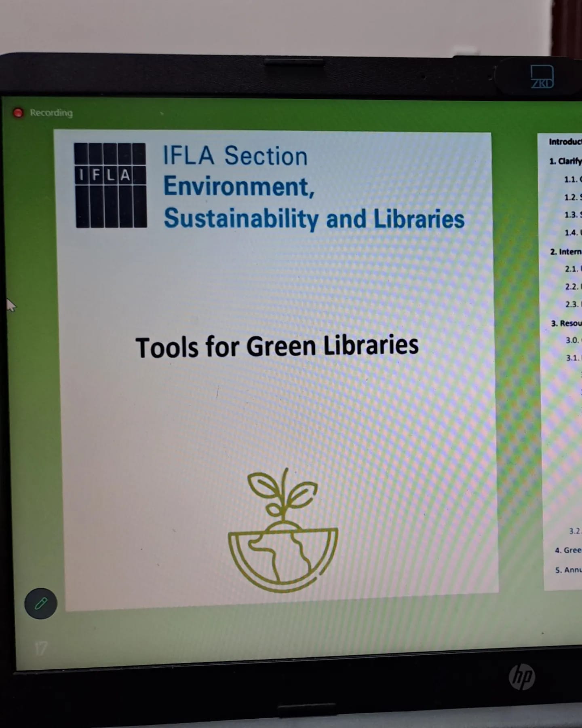Jump to section "3. Resou" in contents
The width and height of the screenshot is (582, 728).
[566, 323]
